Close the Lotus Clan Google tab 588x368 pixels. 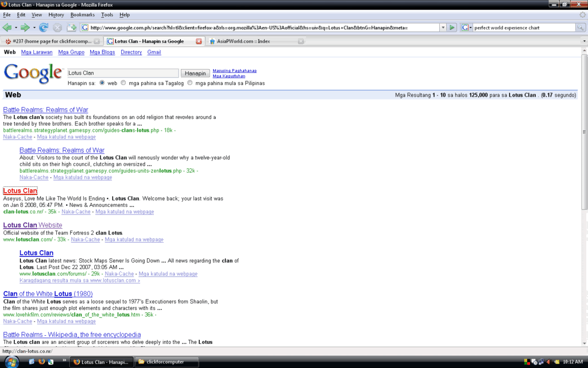[x=199, y=41]
